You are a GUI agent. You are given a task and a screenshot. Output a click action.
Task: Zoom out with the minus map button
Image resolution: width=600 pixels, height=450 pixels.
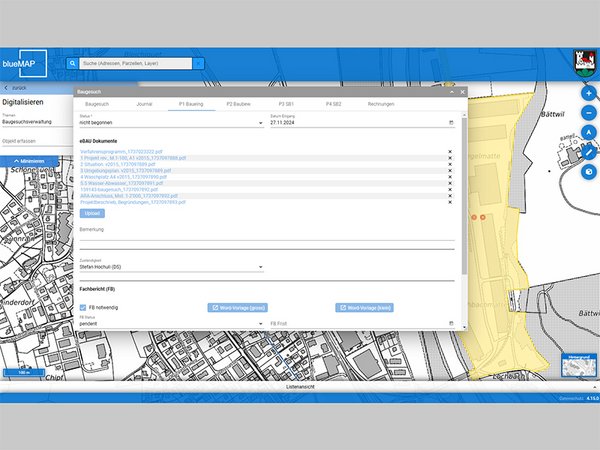coord(589,113)
